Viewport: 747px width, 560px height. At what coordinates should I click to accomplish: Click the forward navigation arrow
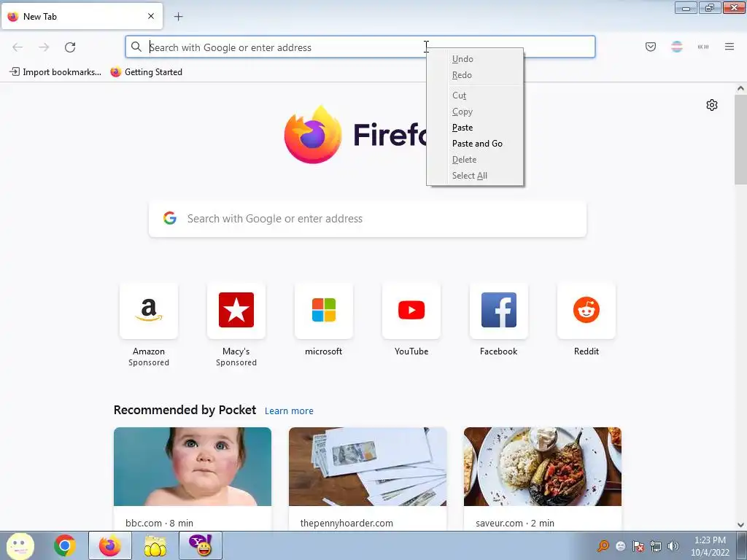44,47
